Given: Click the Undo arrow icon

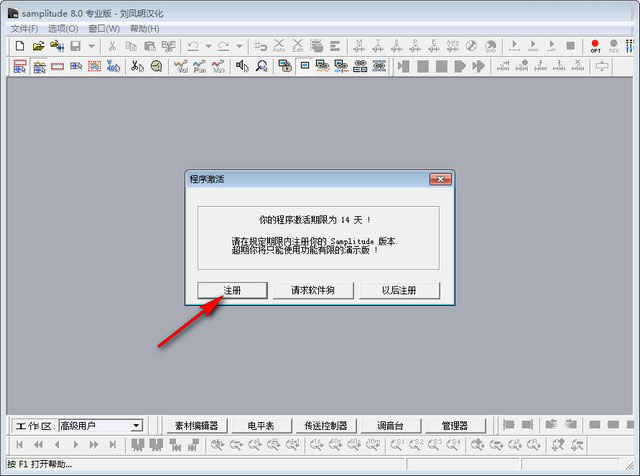Looking at the screenshot, I should 193,46.
